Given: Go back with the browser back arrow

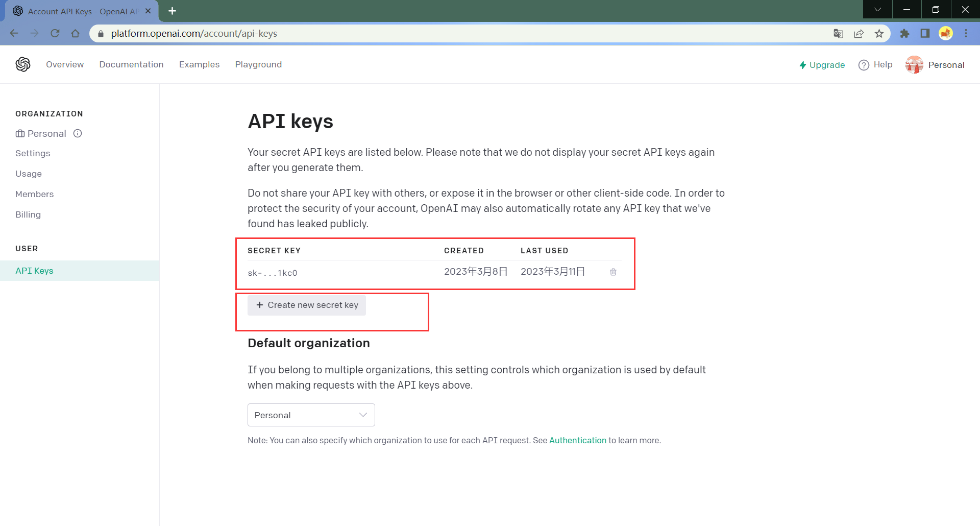Looking at the screenshot, I should 14,33.
